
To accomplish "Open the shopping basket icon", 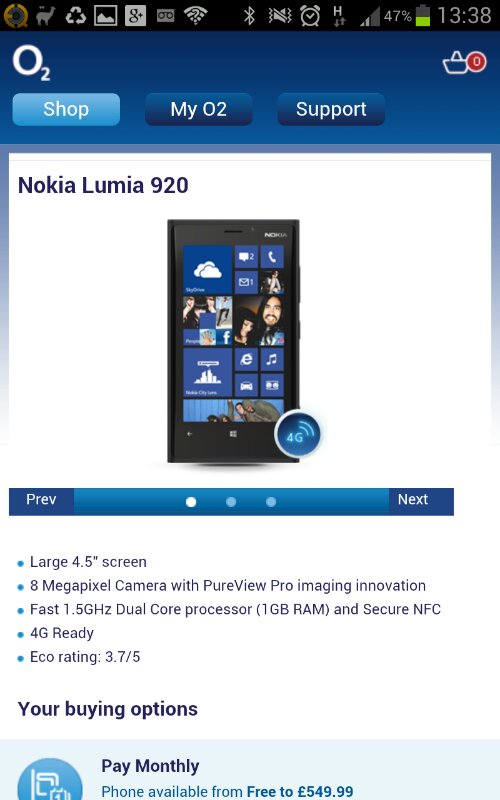I will tap(463, 63).
